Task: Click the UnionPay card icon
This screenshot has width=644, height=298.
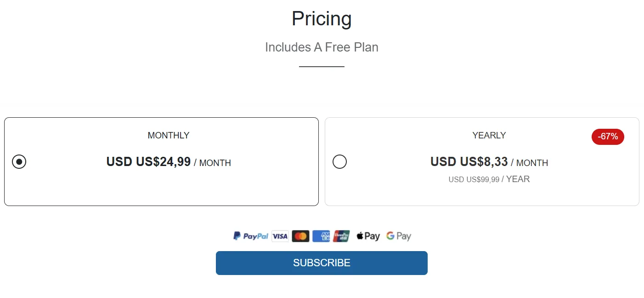Action: tap(341, 236)
